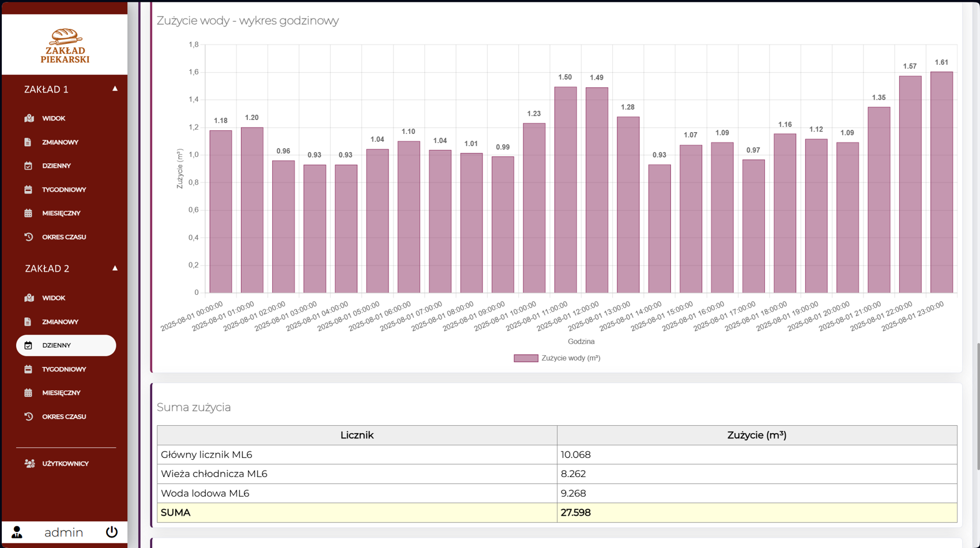
Task: Click the power logout icon
Action: click(112, 532)
